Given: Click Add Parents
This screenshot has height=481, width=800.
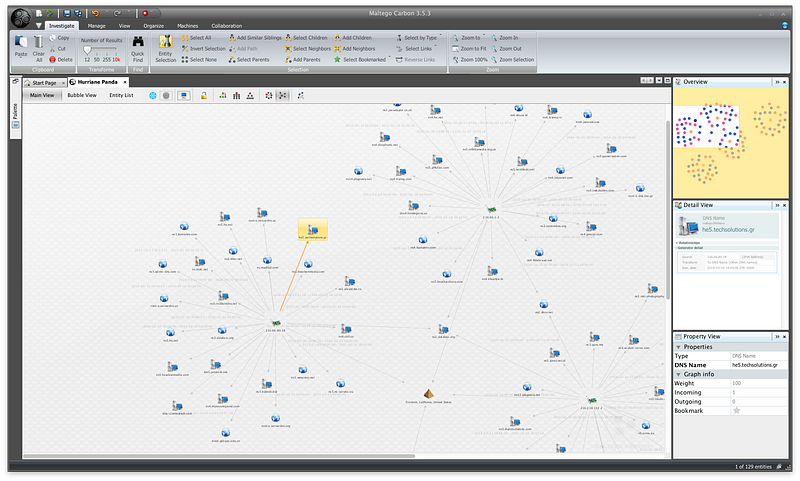Looking at the screenshot, I should point(303,60).
